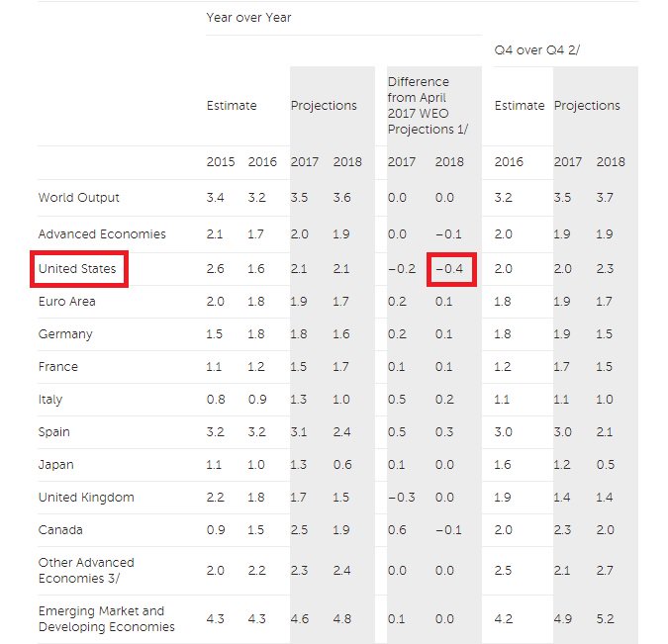Select the France row label
The width and height of the screenshot is (668, 644).
click(58, 366)
